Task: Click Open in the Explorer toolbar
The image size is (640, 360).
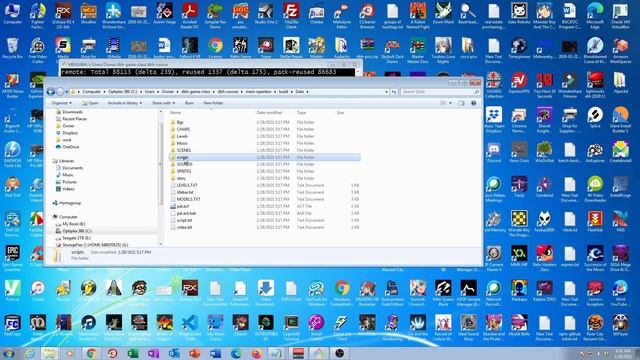Action: [90, 103]
